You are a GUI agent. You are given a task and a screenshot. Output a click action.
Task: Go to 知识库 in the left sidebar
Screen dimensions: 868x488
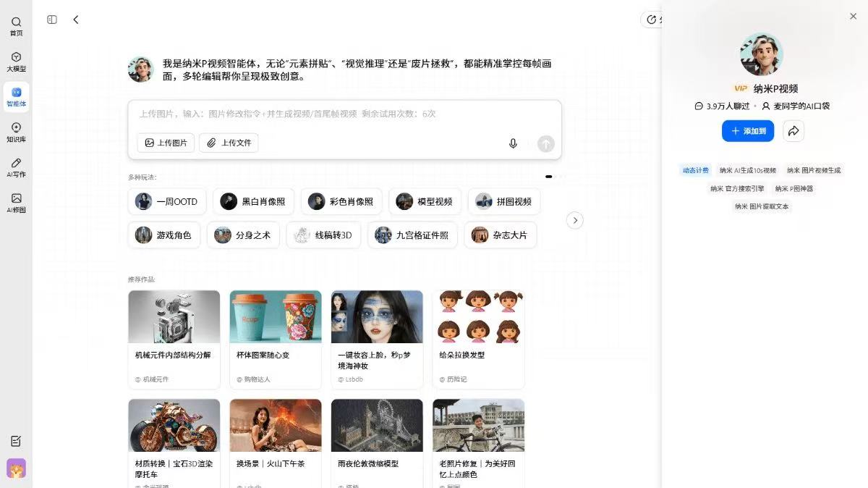[16, 132]
